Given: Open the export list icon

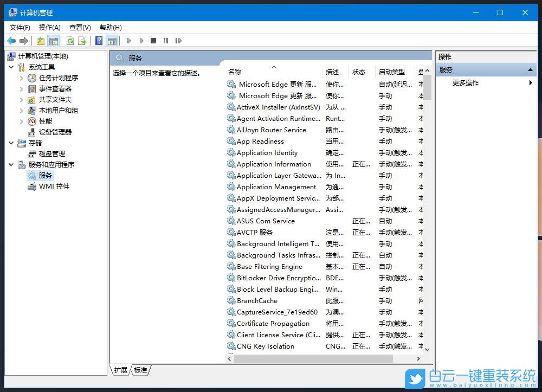Looking at the screenshot, I should (83, 41).
